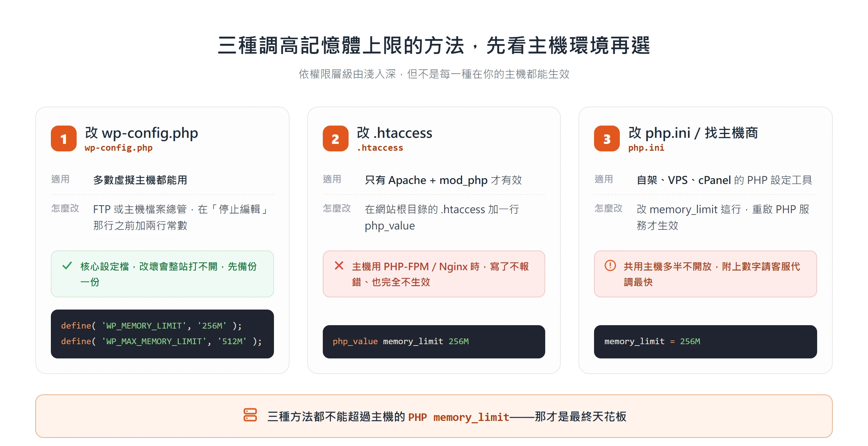Click the text 多數虛擬主機都能用
The height and width of the screenshot is (446, 868).
tap(140, 180)
